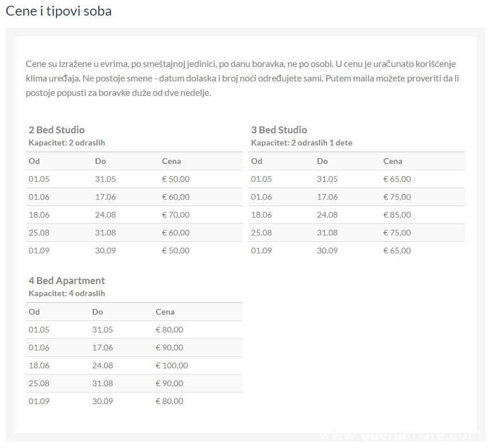Click 18.06 start date in 4 Bed Apartment table
The width and height of the screenshot is (490, 448).
point(39,365)
